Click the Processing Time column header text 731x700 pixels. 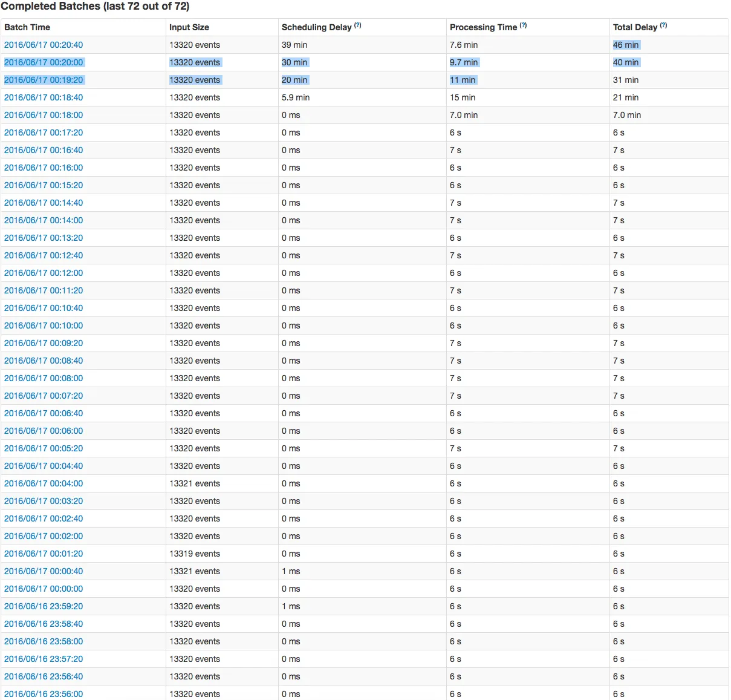[x=484, y=27]
